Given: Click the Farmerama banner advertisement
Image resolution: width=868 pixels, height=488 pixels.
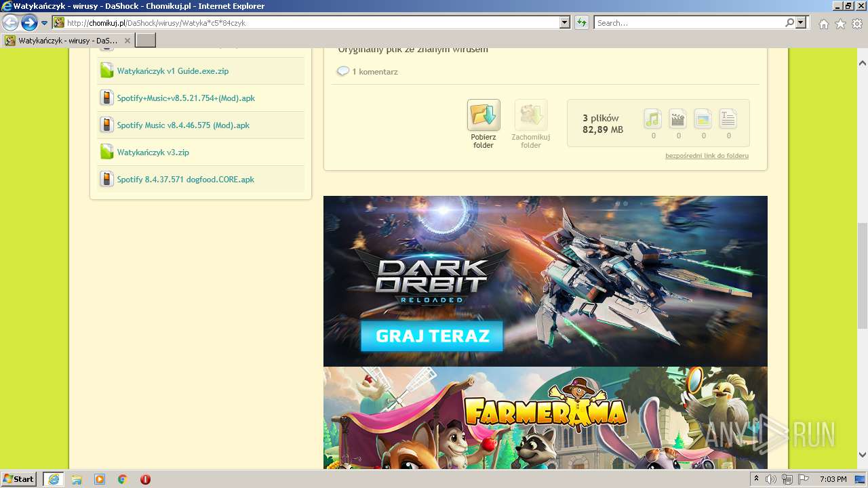Looking at the screenshot, I should (545, 418).
